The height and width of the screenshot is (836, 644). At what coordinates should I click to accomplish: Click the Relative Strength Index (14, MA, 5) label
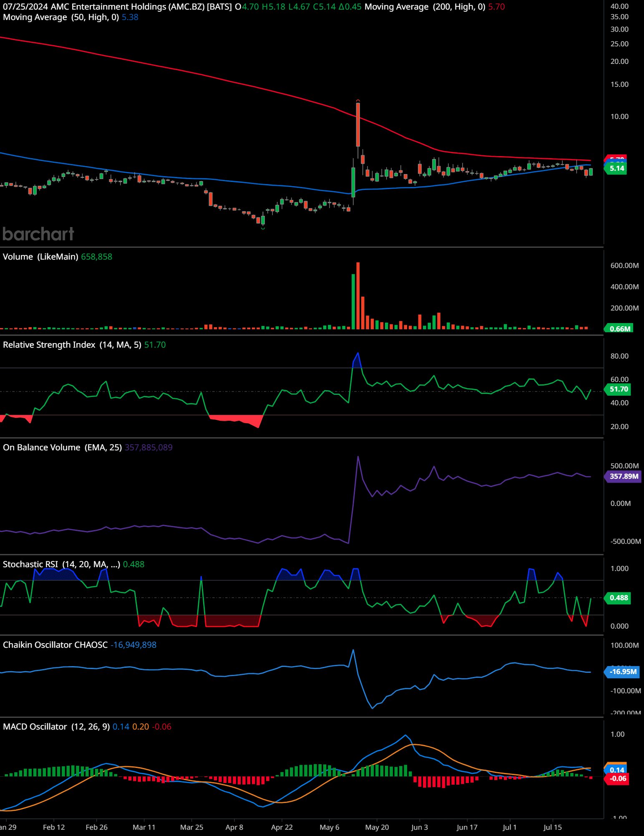pos(72,345)
